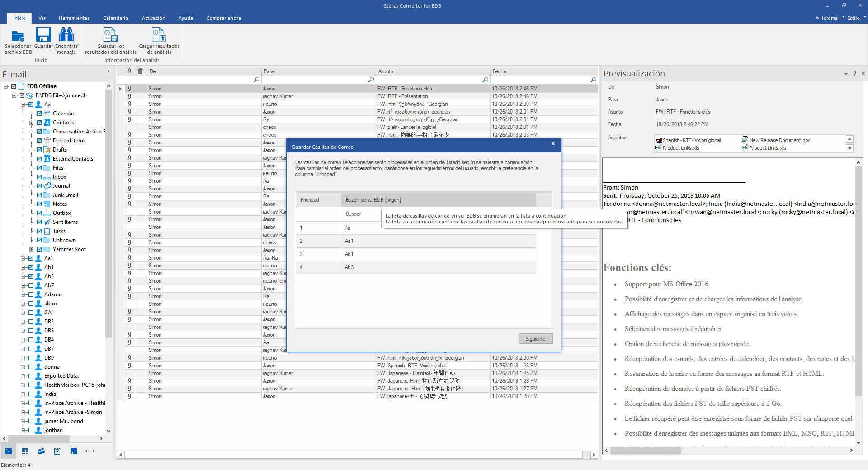Expand the DB2 mailbox node

pyautogui.click(x=23, y=322)
